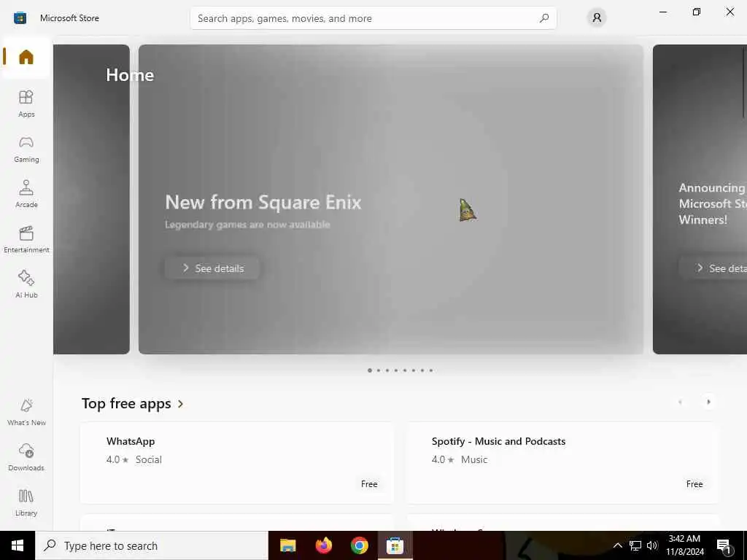Viewport: 747px width, 560px height.
Task: Click the Microsoft Store logo icon
Action: pyautogui.click(x=20, y=18)
